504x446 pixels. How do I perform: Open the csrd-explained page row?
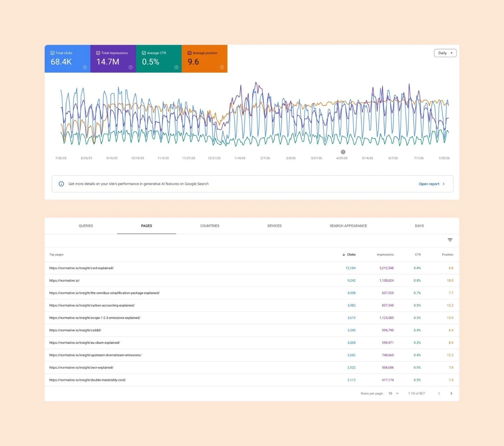[x=252, y=268]
